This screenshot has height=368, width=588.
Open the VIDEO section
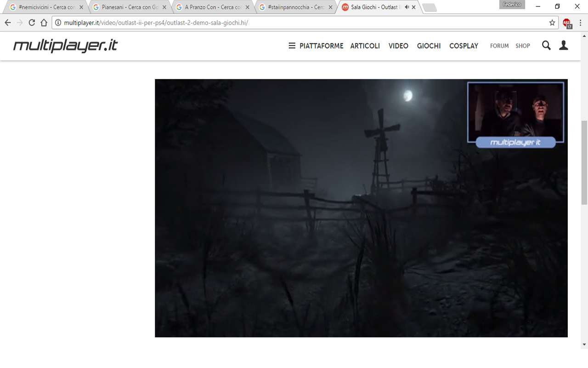point(398,46)
